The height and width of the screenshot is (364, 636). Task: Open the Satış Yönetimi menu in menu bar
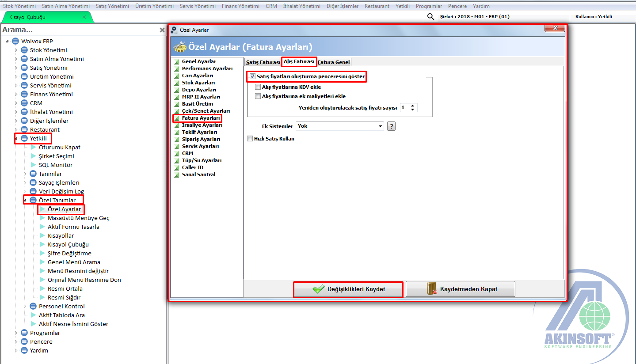112,6
